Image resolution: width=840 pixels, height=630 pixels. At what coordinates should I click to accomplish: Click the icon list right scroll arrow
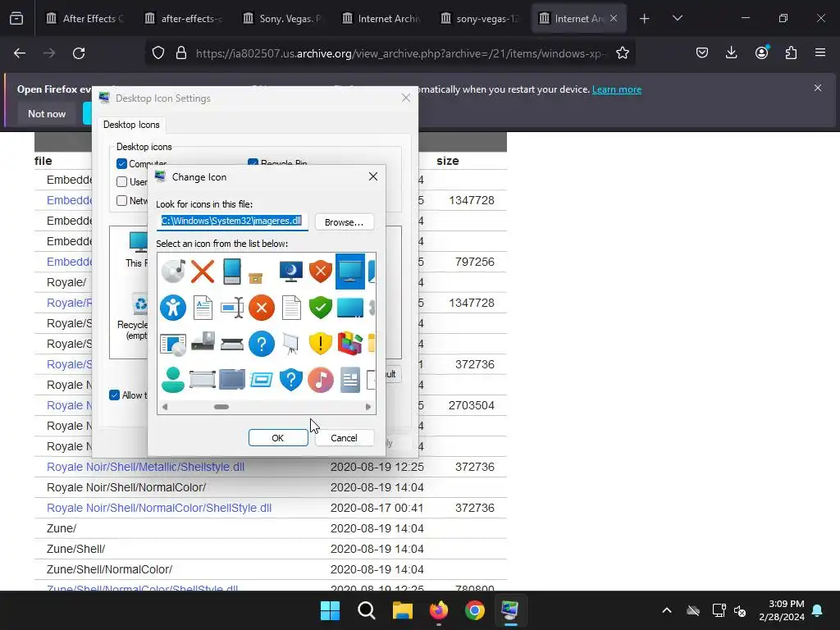(368, 407)
